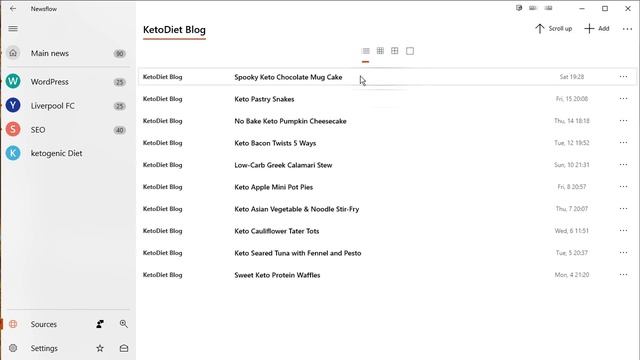
Task: Click the ketogenic Diet avatar icon
Action: coord(13,153)
